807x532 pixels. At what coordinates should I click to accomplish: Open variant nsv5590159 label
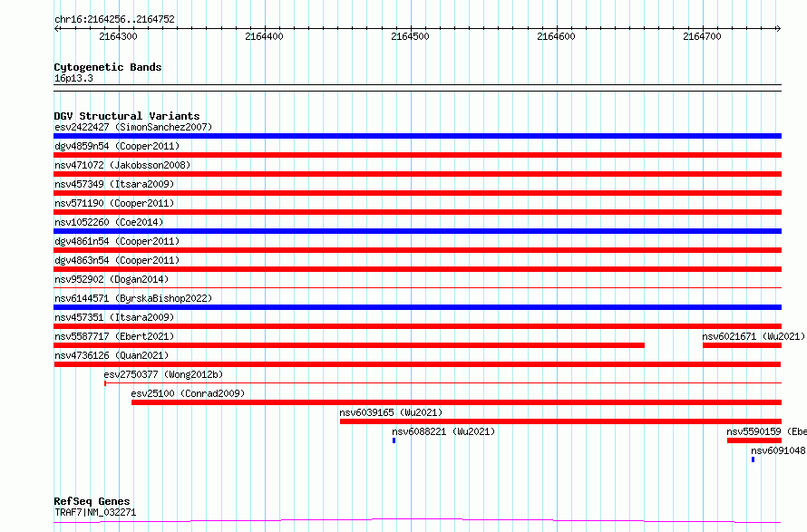(766, 431)
